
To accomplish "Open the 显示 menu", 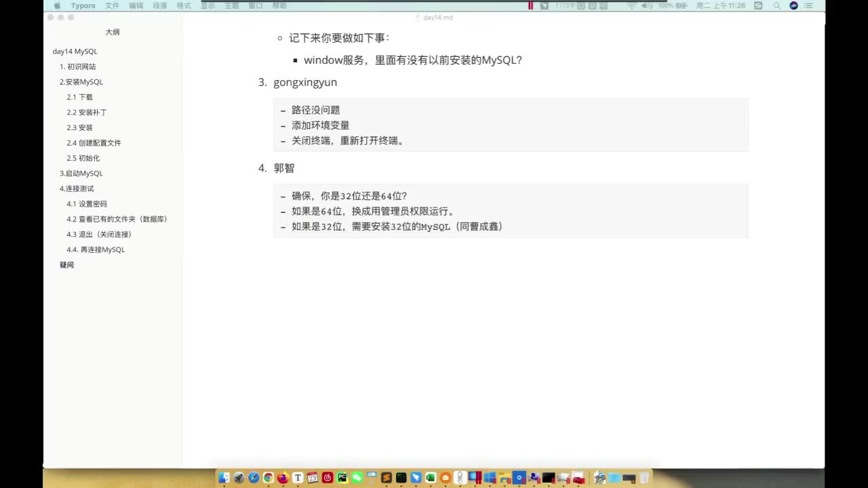I will pyautogui.click(x=208, y=5).
